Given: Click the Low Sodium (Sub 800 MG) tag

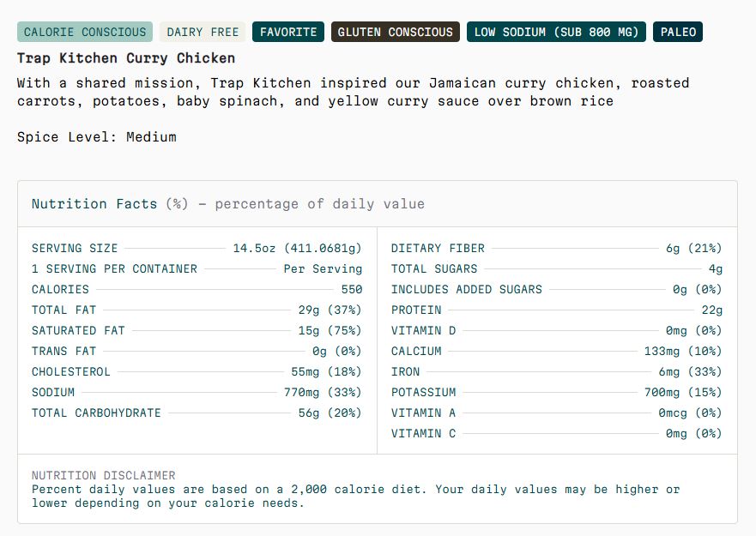Looking at the screenshot, I should coord(556,32).
